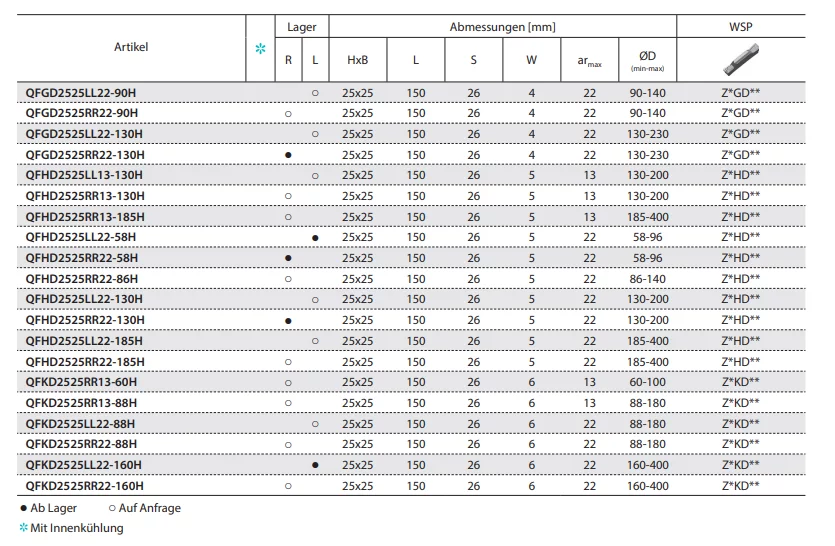Image resolution: width=835 pixels, height=546 pixels.
Task: Click the snowflake icon beside Mit Innenkühlung
Action: [x=24, y=528]
